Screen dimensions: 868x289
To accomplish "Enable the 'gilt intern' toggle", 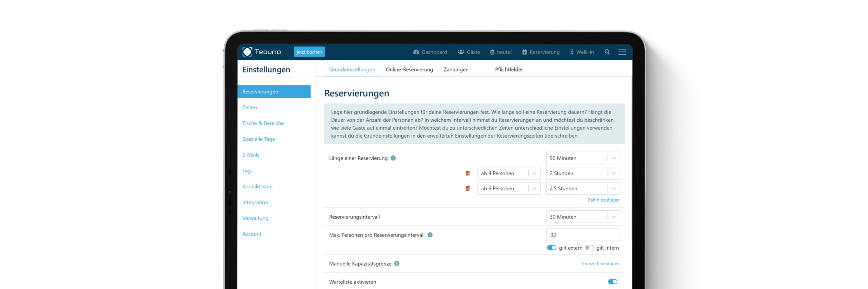I will pyautogui.click(x=589, y=248).
